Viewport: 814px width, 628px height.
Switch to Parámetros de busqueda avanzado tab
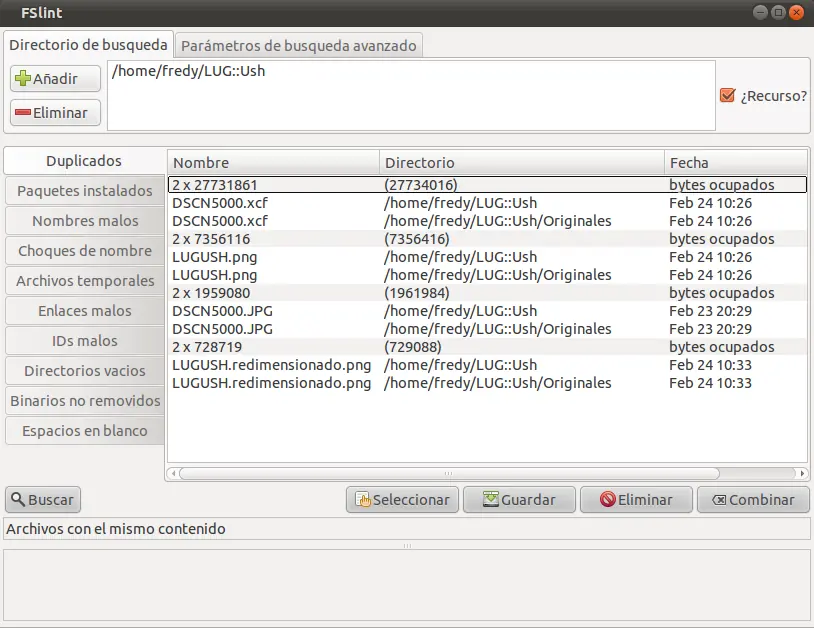(299, 46)
